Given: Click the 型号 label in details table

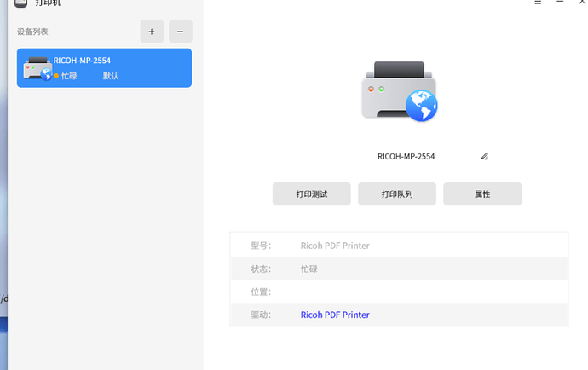Looking at the screenshot, I should click(x=261, y=246).
